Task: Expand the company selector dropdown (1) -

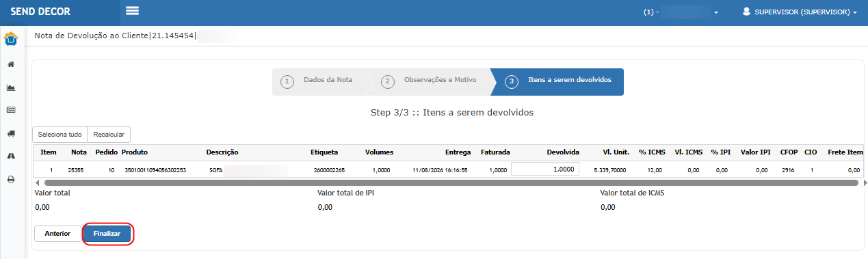Action: click(681, 12)
